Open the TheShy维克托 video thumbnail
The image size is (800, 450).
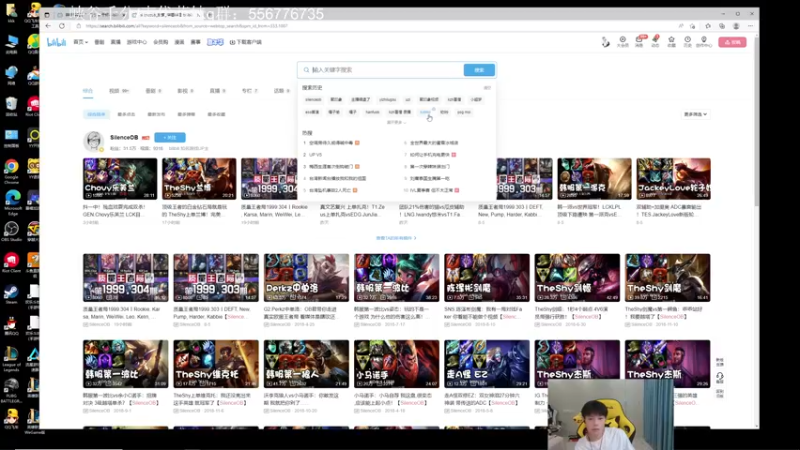(x=216, y=364)
